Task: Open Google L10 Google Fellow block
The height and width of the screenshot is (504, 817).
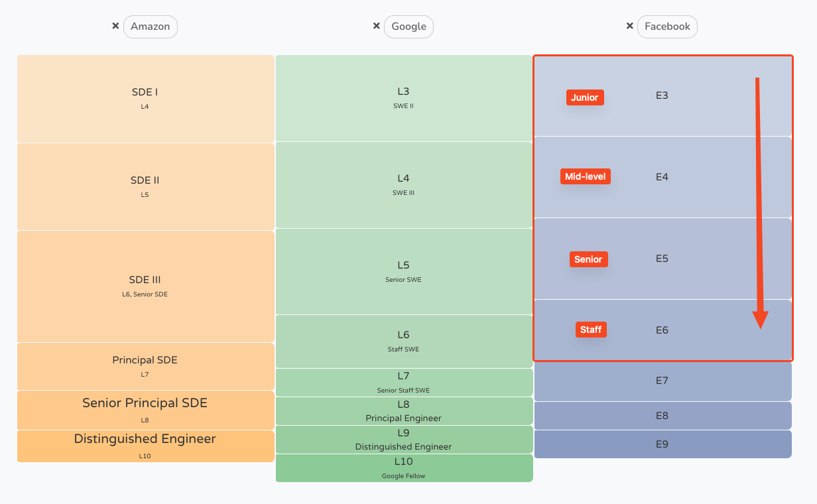Action: coord(403,468)
